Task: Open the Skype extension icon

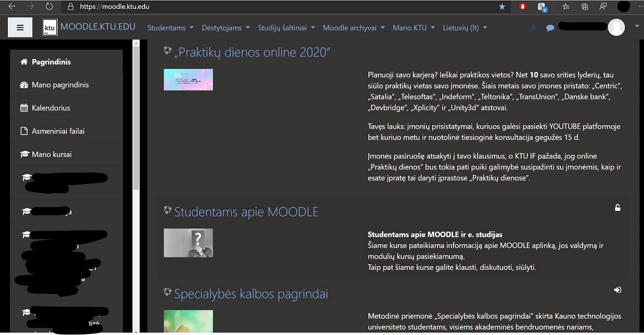Action: coord(542,7)
